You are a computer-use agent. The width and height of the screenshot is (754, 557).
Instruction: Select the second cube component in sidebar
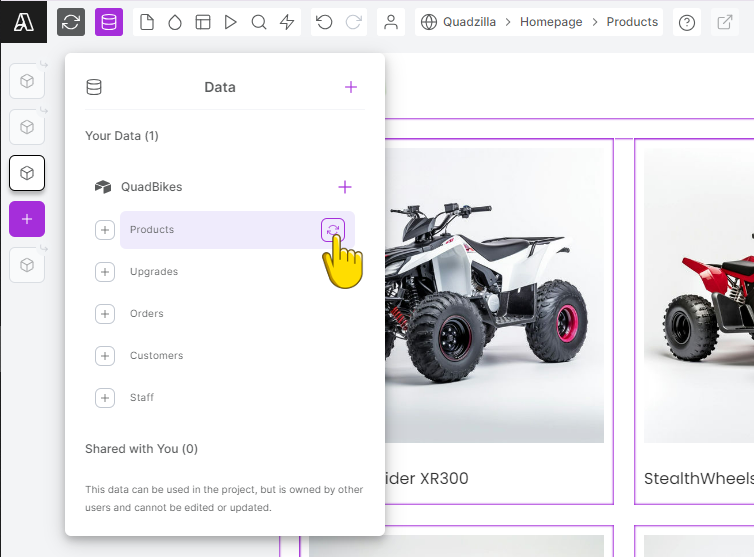pos(27,127)
